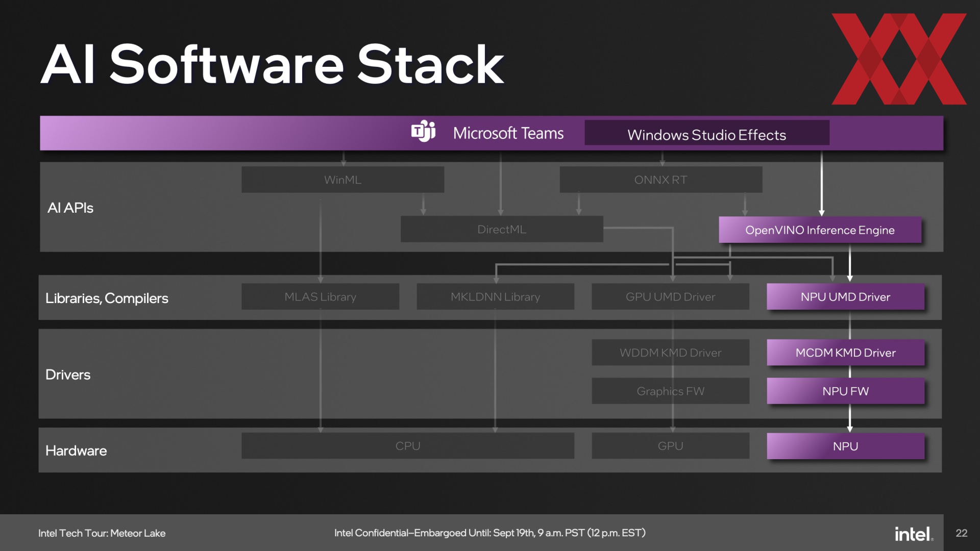Click the "AI APIs" row label
980x551 pixels.
click(70, 208)
